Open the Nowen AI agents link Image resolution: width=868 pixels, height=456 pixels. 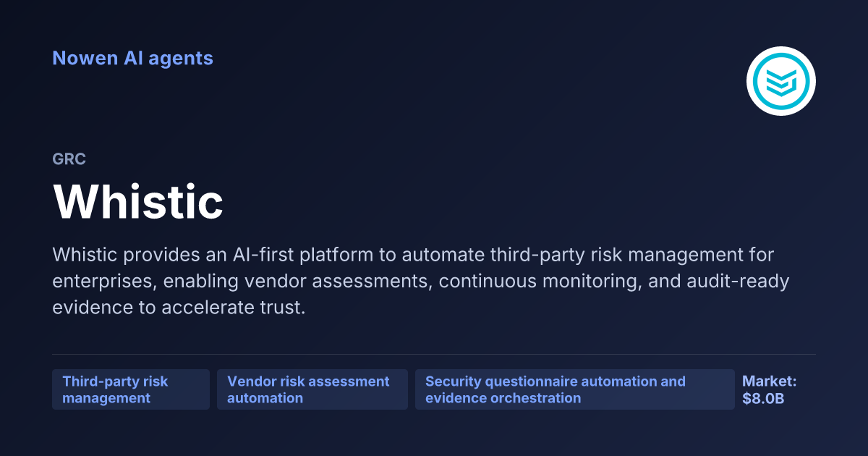[x=132, y=58]
